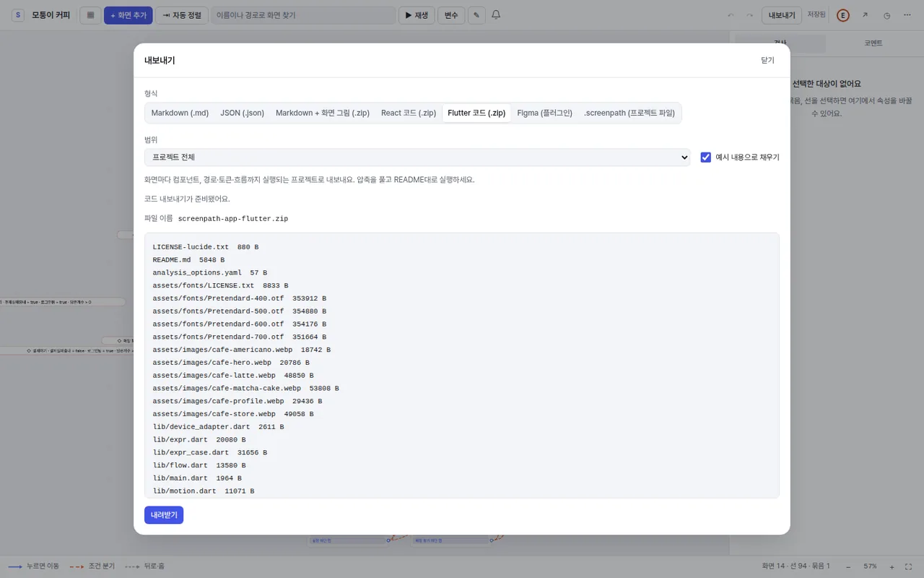The width and height of the screenshot is (924, 578).
Task: Click the 자동 정렬 button
Action: point(182,15)
